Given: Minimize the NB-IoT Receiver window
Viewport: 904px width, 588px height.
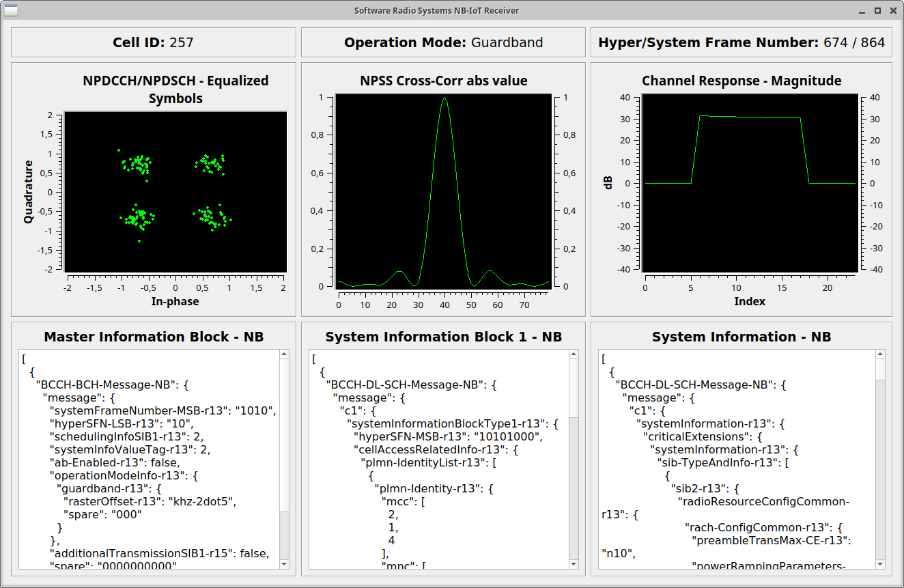Looking at the screenshot, I should [863, 10].
